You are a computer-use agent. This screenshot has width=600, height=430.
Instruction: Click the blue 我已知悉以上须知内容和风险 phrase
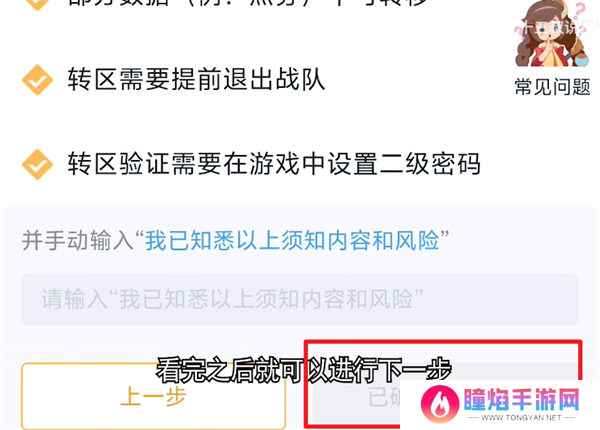coord(292,241)
